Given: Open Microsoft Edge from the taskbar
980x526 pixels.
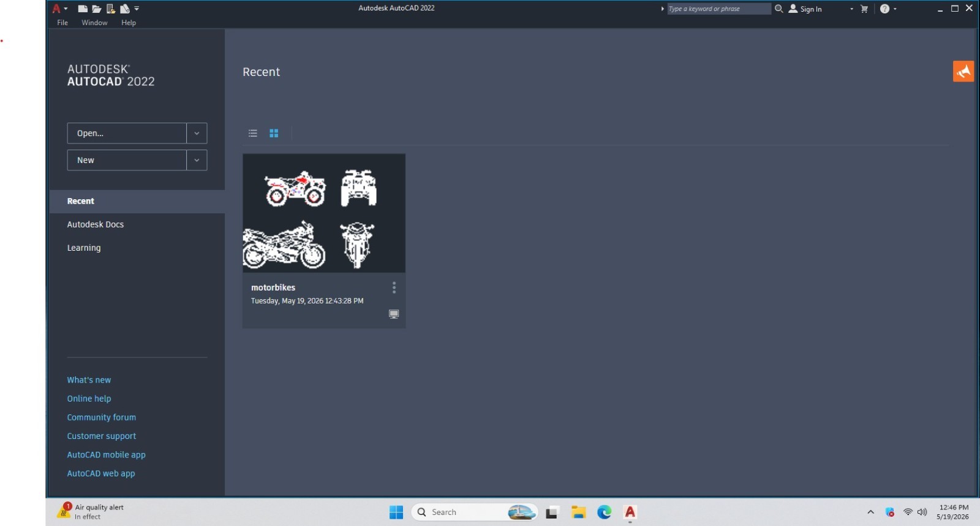Looking at the screenshot, I should click(x=605, y=513).
